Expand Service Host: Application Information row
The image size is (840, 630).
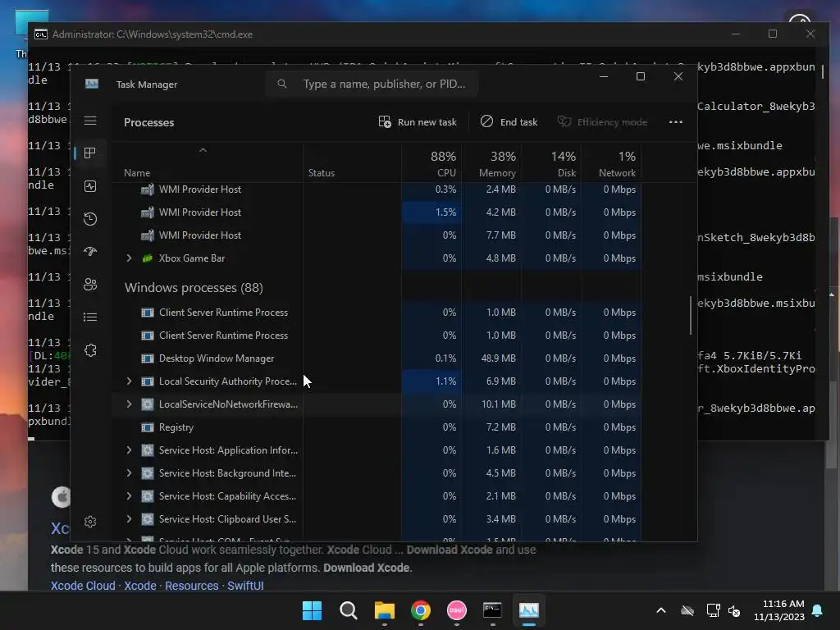(129, 450)
